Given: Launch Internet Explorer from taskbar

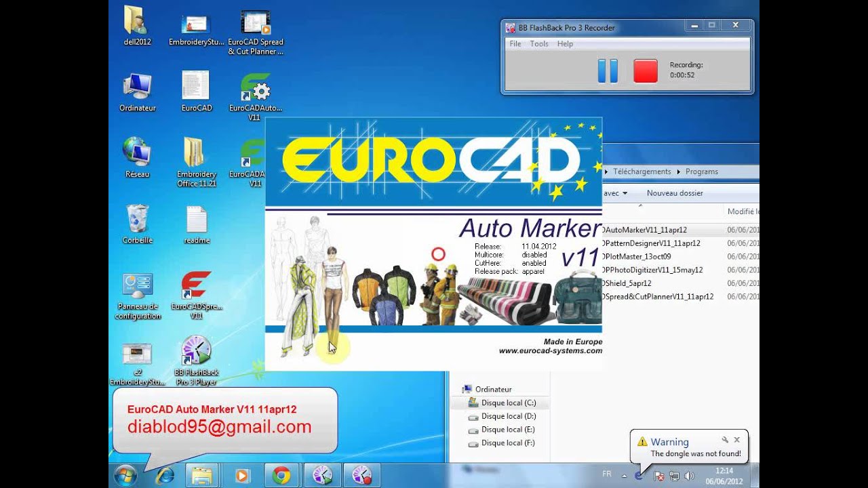Looking at the screenshot, I should click(164, 476).
